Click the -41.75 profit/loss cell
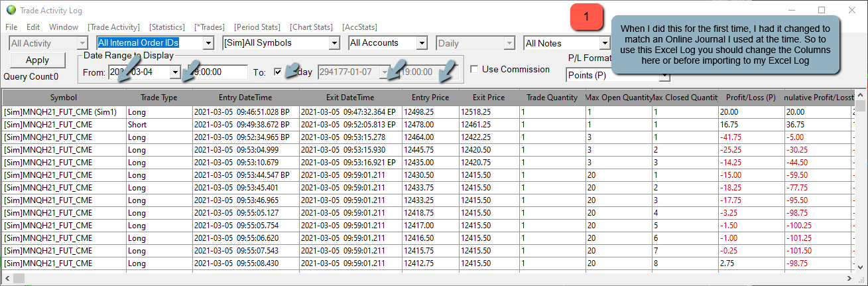This screenshot has width=868, height=286. point(751,137)
